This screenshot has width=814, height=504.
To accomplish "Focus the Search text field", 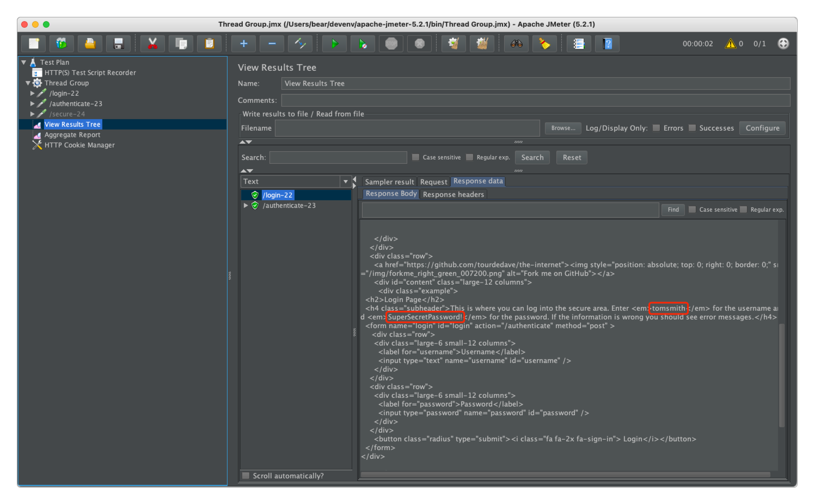I will click(x=338, y=157).
